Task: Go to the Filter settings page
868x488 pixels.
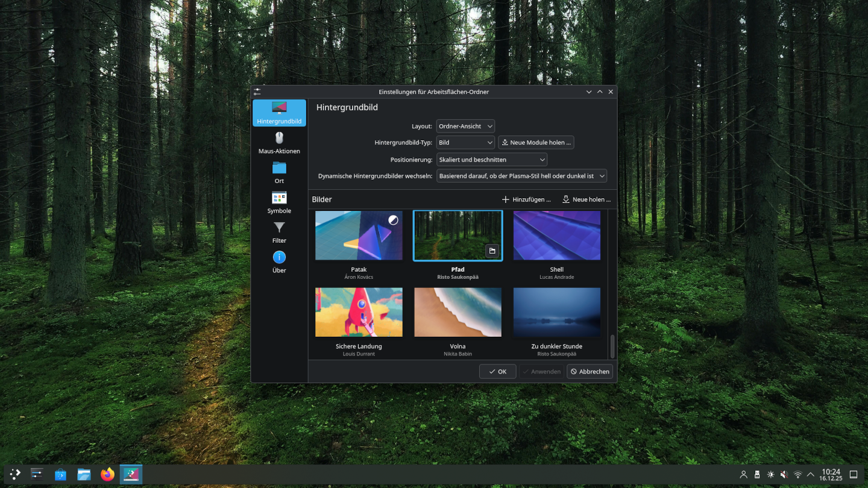Action: [x=279, y=233]
